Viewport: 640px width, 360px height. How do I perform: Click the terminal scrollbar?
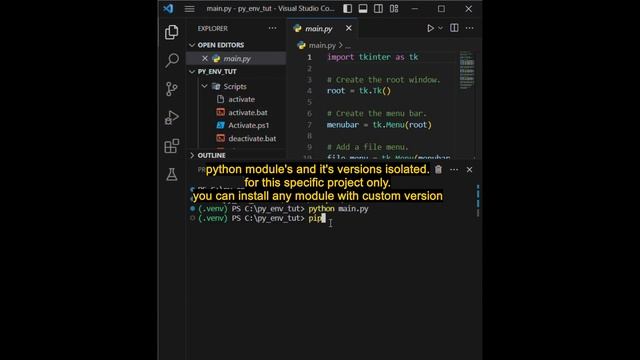pos(478,201)
